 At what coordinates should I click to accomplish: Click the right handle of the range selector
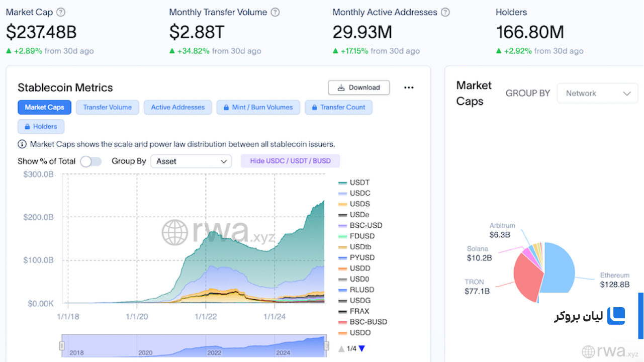tap(326, 345)
